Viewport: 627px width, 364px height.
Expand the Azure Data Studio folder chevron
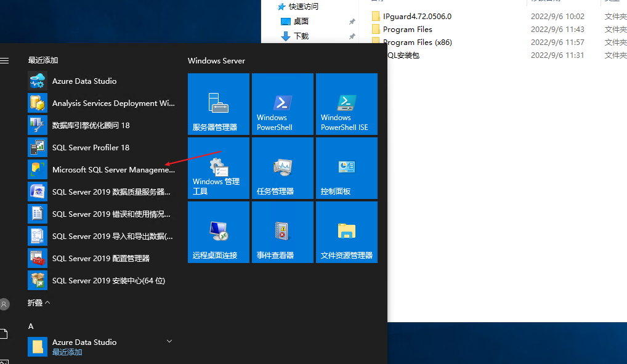point(169,341)
